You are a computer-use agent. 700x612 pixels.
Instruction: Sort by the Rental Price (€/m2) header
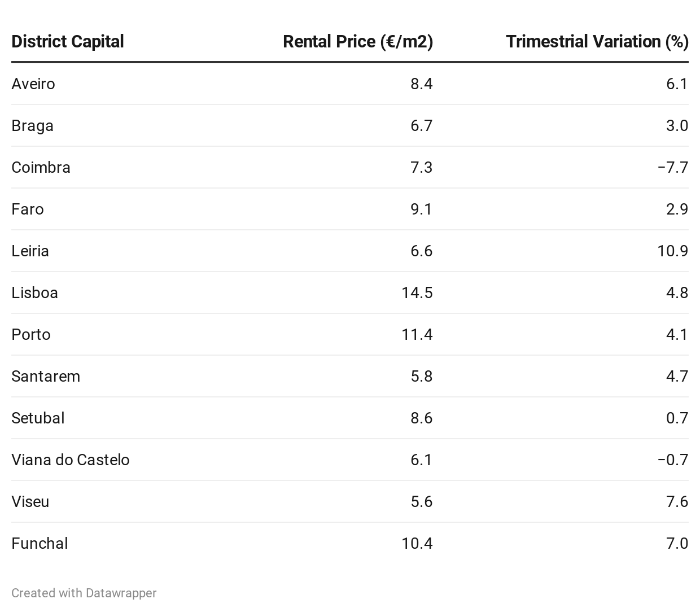pos(358,42)
